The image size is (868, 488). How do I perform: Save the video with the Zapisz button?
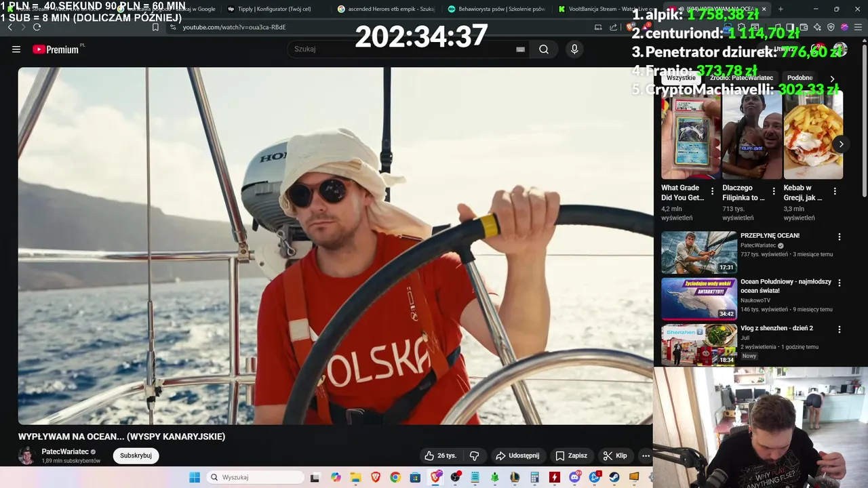click(572, 455)
